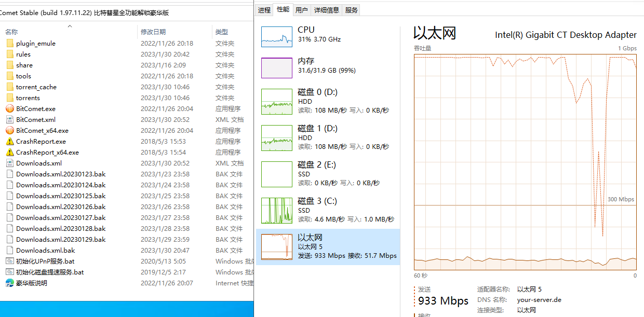644x317 pixels.
Task: Open the 磁盘 1 (D:) graph thumbnail
Action: [x=277, y=138]
